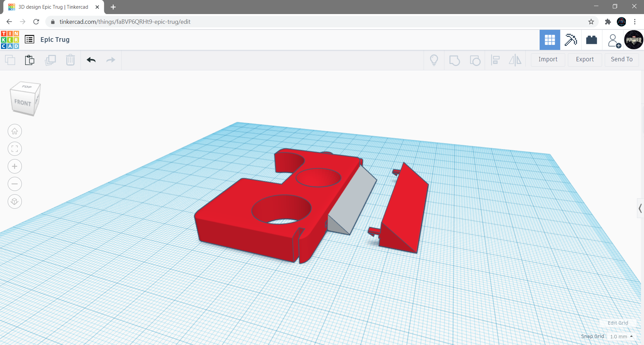Click the Import button
644x345 pixels.
548,60
